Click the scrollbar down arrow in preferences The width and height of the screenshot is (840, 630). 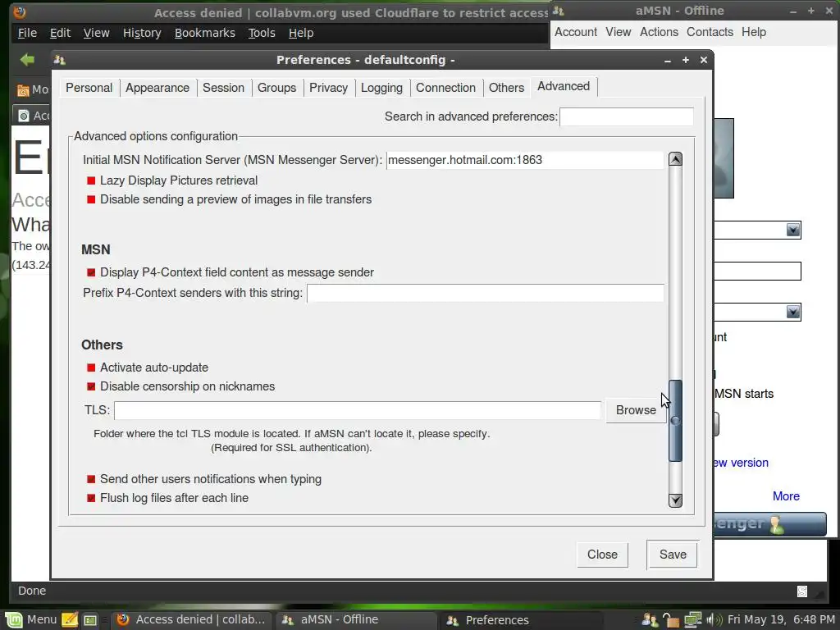(x=676, y=500)
